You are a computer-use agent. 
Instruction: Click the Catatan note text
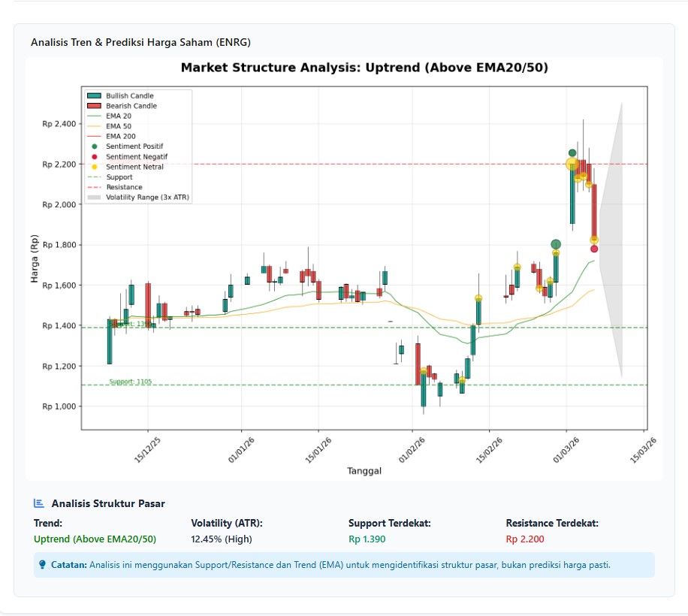click(330, 565)
